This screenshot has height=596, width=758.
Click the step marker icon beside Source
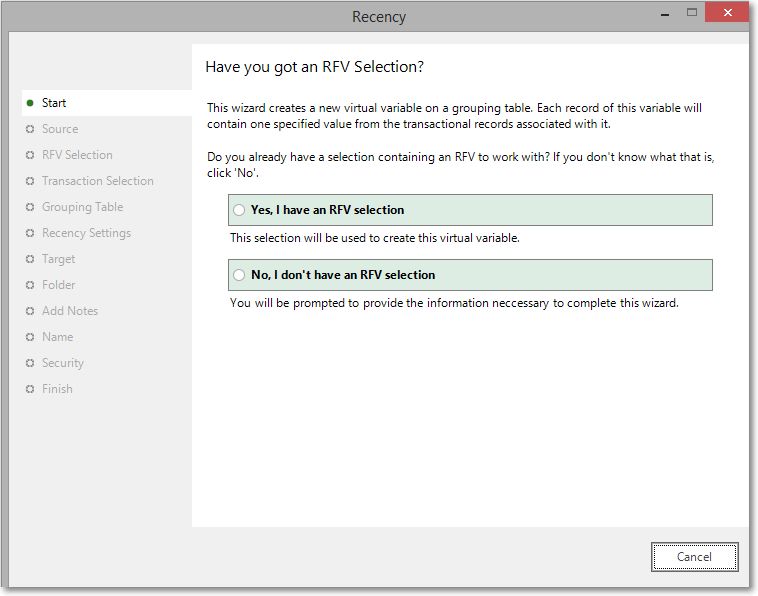click(x=30, y=129)
